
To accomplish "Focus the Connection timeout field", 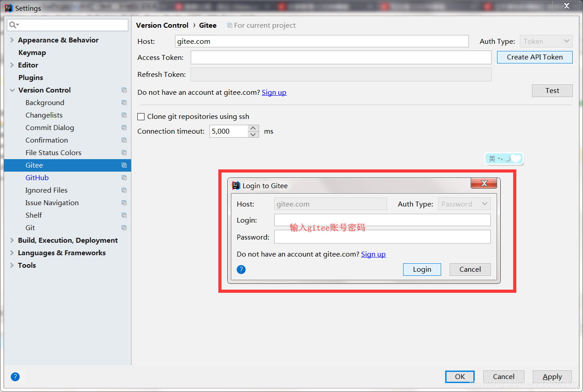I will pos(229,131).
